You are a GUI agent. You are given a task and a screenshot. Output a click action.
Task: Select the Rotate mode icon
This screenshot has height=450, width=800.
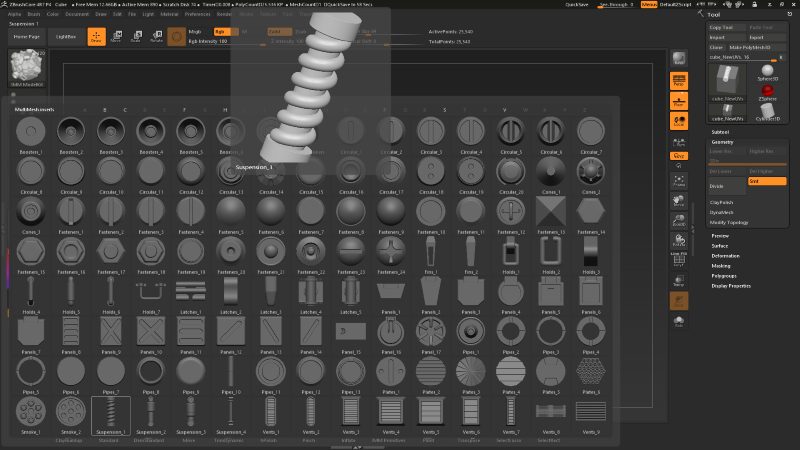click(x=156, y=37)
